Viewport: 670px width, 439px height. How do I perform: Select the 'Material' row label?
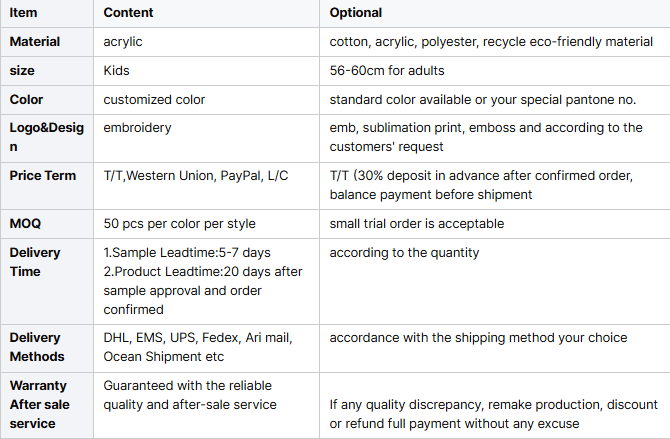pos(35,42)
